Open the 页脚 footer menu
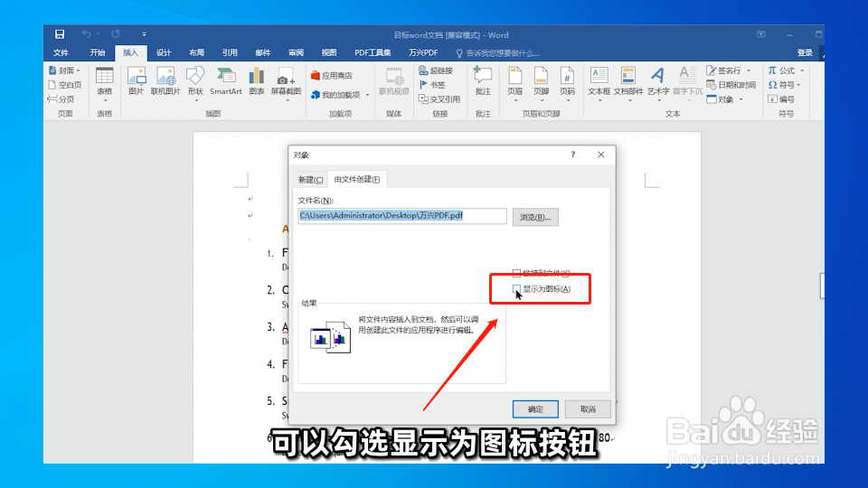The width and height of the screenshot is (868, 488). tap(541, 82)
